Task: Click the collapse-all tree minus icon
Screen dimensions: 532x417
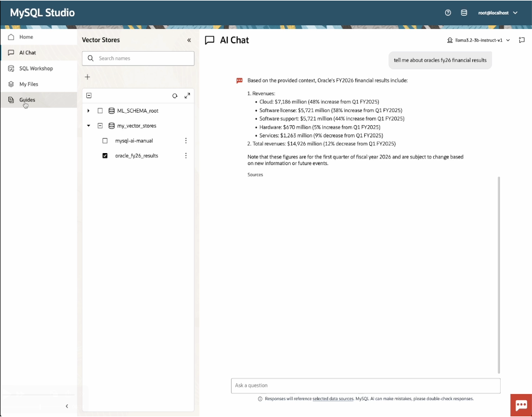Action: (x=89, y=96)
